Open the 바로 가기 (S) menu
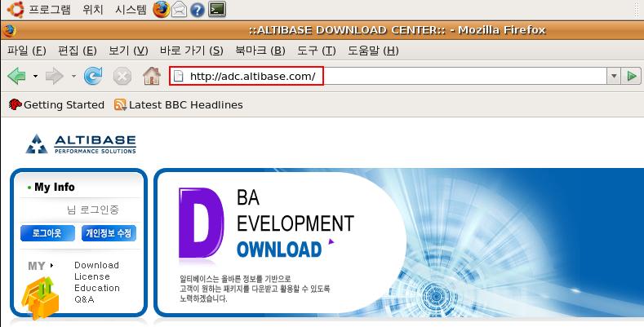 (191, 51)
